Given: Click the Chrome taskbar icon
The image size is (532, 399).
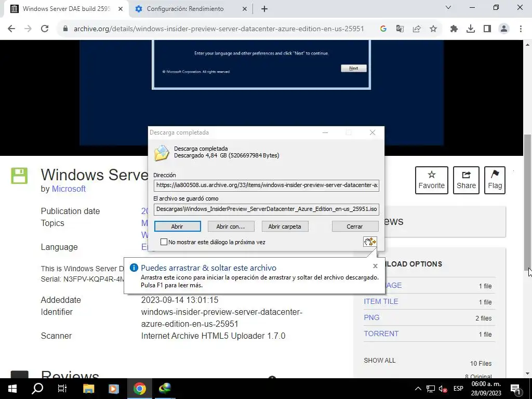Looking at the screenshot, I should (x=139, y=389).
